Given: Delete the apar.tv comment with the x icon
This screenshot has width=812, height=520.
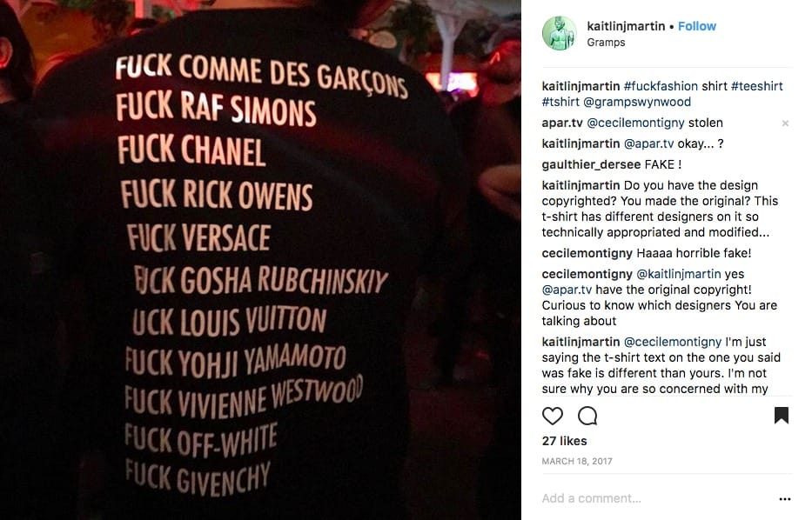Looking at the screenshot, I should click(785, 123).
